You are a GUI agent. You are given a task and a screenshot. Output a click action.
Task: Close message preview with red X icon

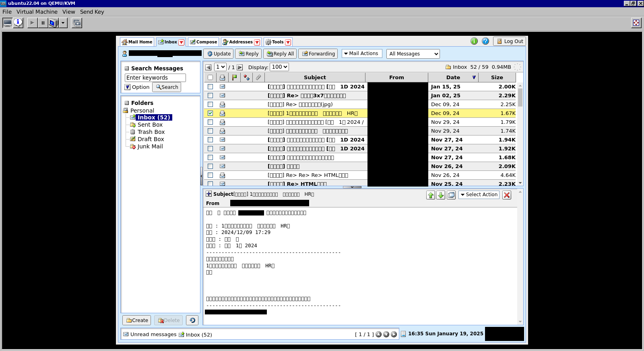pyautogui.click(x=507, y=195)
